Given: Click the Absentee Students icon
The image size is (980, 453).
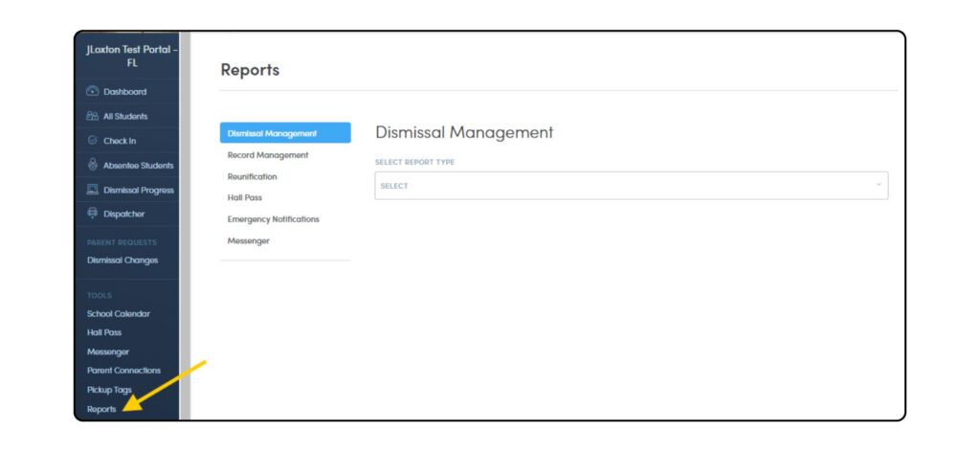Looking at the screenshot, I should 93,165.
